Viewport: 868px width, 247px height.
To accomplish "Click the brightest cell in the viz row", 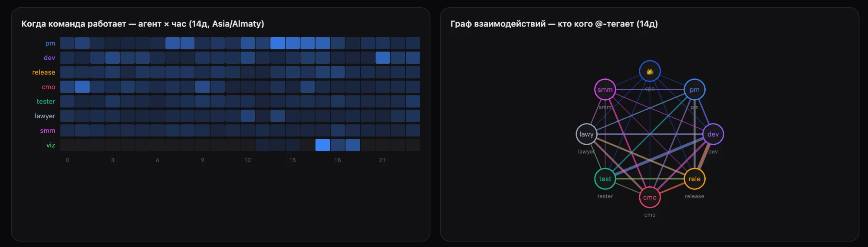I will [x=322, y=145].
